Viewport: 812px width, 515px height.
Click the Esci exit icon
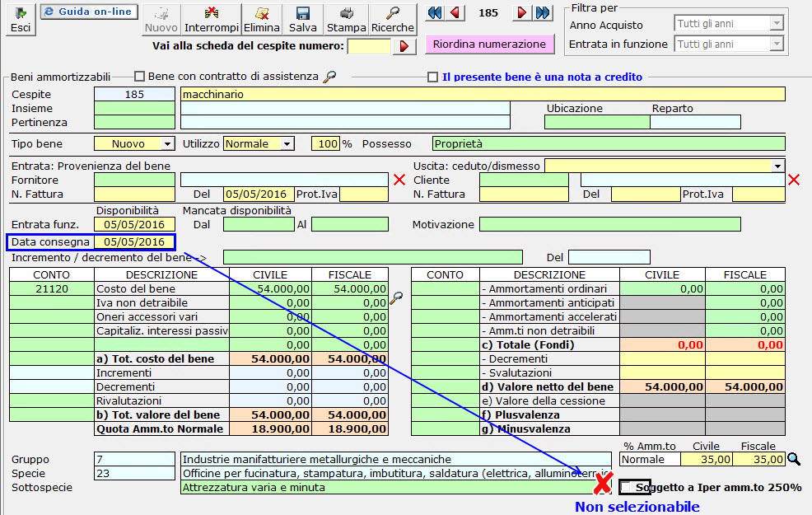[x=21, y=19]
